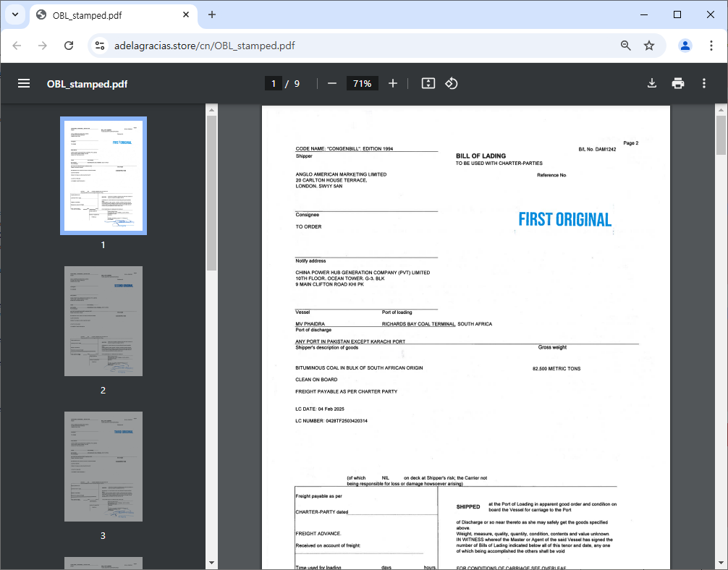Viewport: 728px width, 570px height.
Task: Click "B/L No. DAM1242" text
Action: pos(597,150)
